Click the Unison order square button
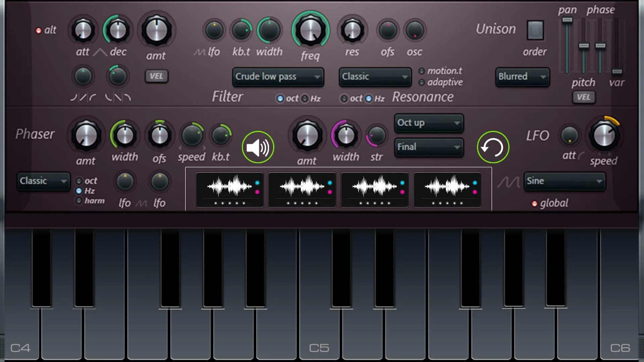Viewport: 644px width, 362px height. [x=535, y=30]
